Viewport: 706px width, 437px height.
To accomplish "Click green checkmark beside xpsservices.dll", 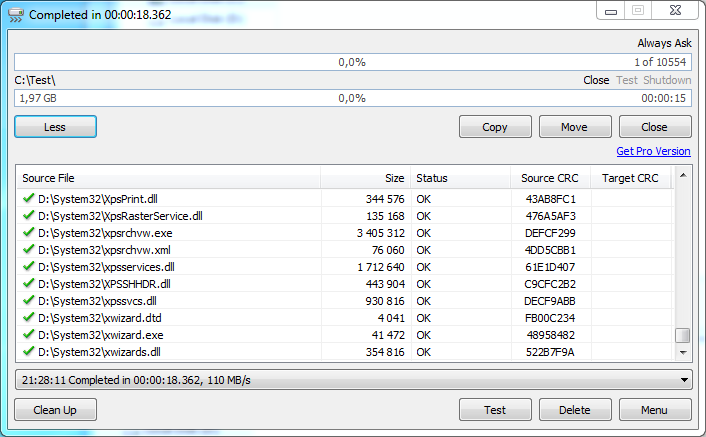I will 29,266.
